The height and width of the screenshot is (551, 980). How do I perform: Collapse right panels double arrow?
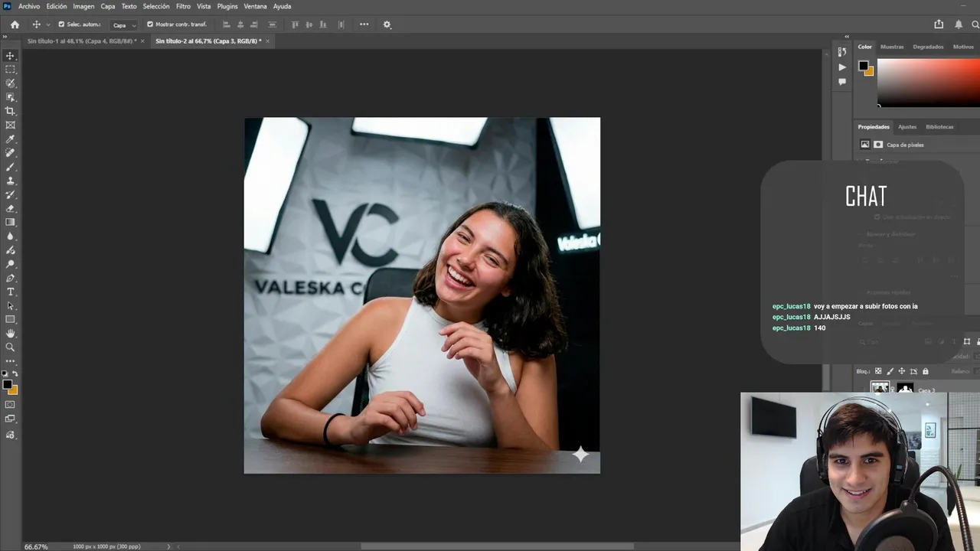pos(847,37)
